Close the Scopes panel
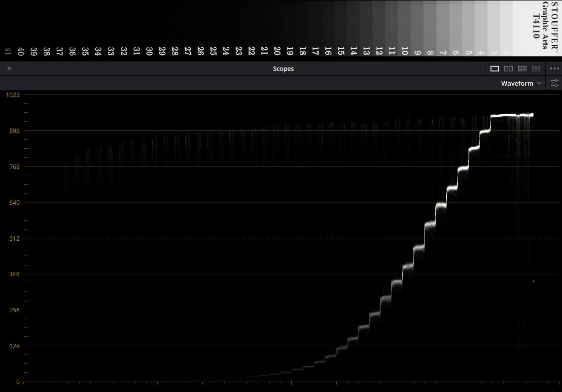The height and width of the screenshot is (392, 562). point(9,68)
